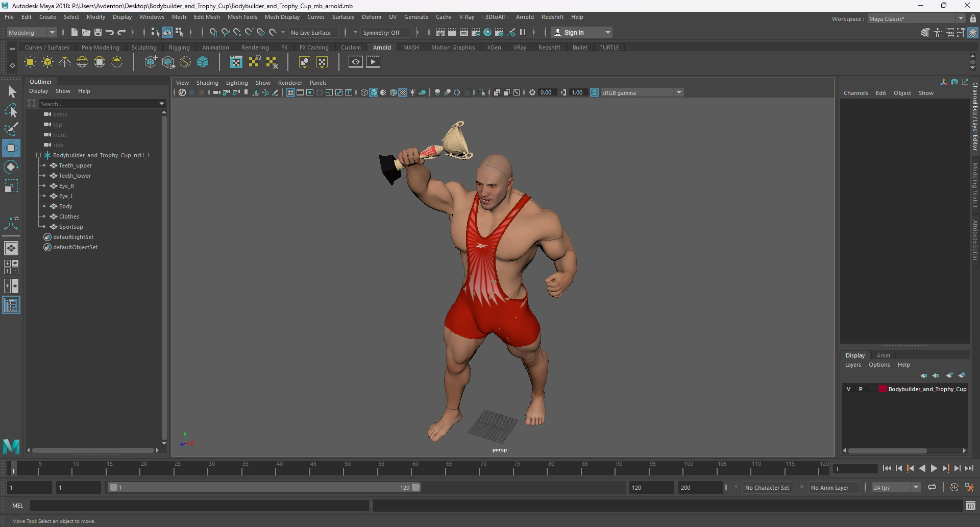Screen dimensions: 980x527
Task: Open the 24 fps frame rate dropdown
Action: pos(916,488)
